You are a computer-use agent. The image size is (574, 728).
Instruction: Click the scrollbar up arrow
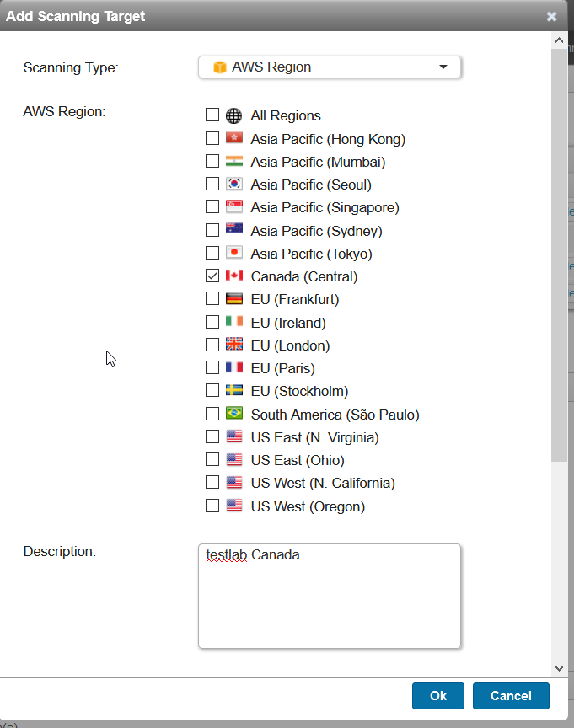click(x=559, y=40)
